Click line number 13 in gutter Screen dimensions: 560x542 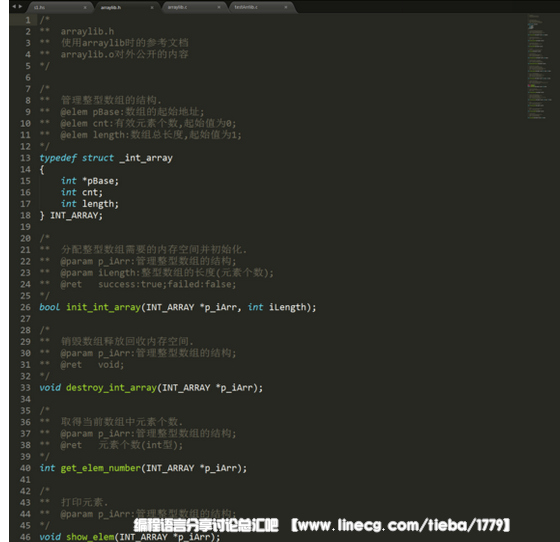pyautogui.click(x=25, y=158)
